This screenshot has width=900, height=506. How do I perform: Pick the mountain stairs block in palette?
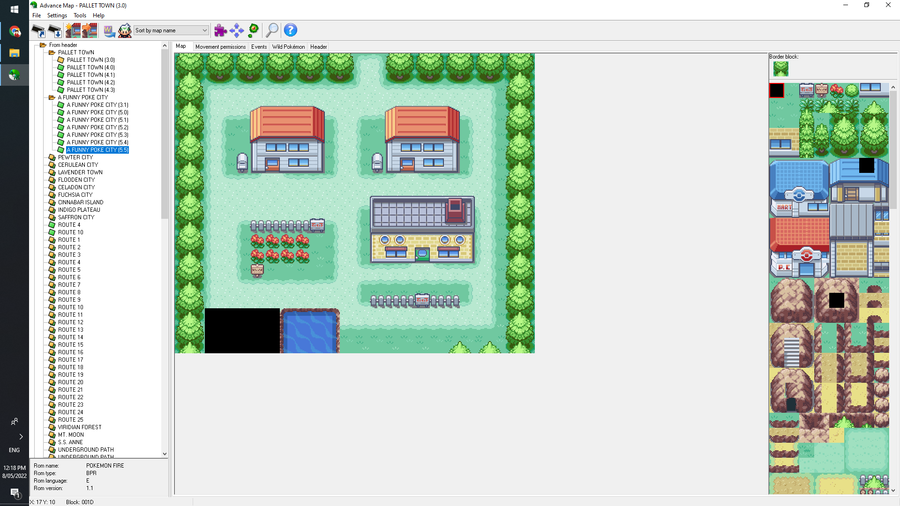(792, 345)
